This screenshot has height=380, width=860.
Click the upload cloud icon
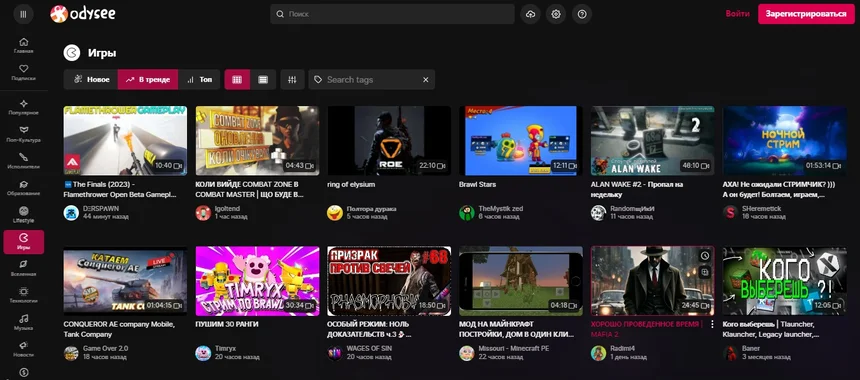tap(530, 14)
